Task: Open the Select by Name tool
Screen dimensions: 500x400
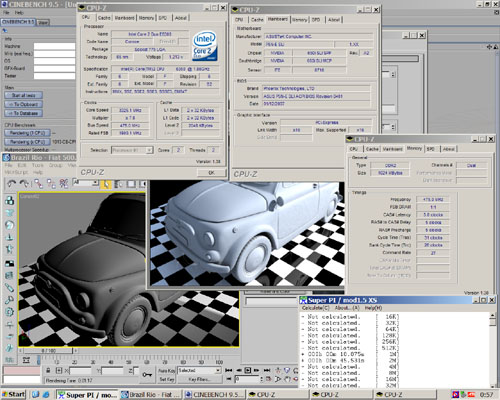Action: (118, 184)
